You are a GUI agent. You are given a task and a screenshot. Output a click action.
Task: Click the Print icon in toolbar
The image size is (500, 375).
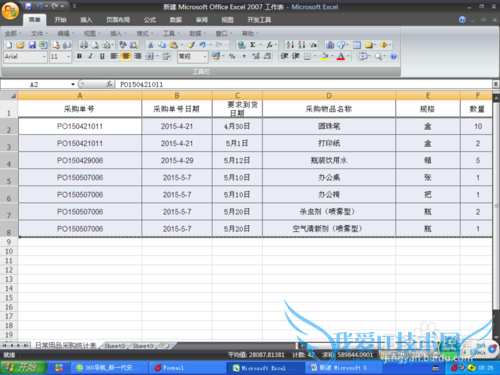tap(84, 45)
